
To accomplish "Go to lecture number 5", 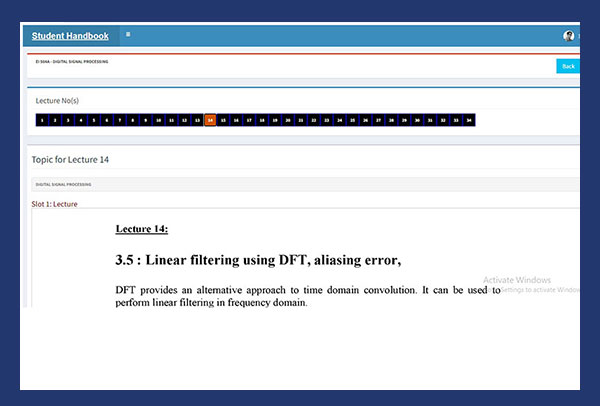I will pos(94,120).
